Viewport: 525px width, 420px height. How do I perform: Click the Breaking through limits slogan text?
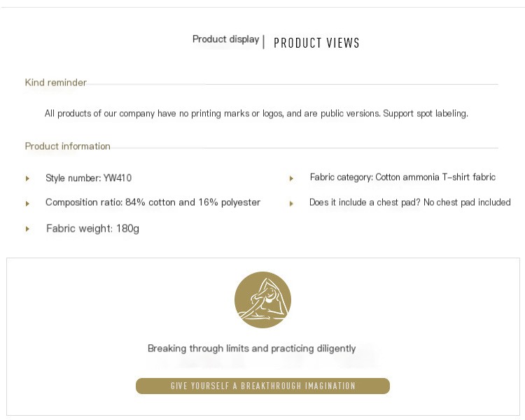coord(251,348)
